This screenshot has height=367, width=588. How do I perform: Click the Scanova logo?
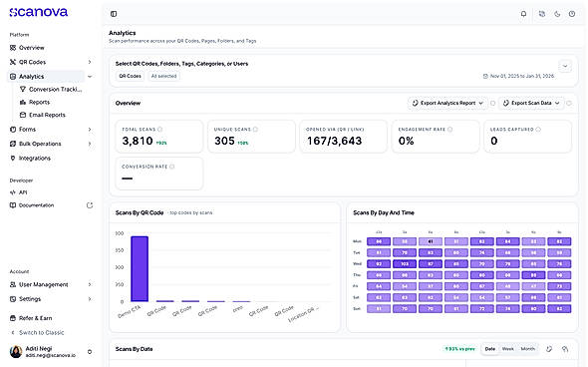[39, 12]
